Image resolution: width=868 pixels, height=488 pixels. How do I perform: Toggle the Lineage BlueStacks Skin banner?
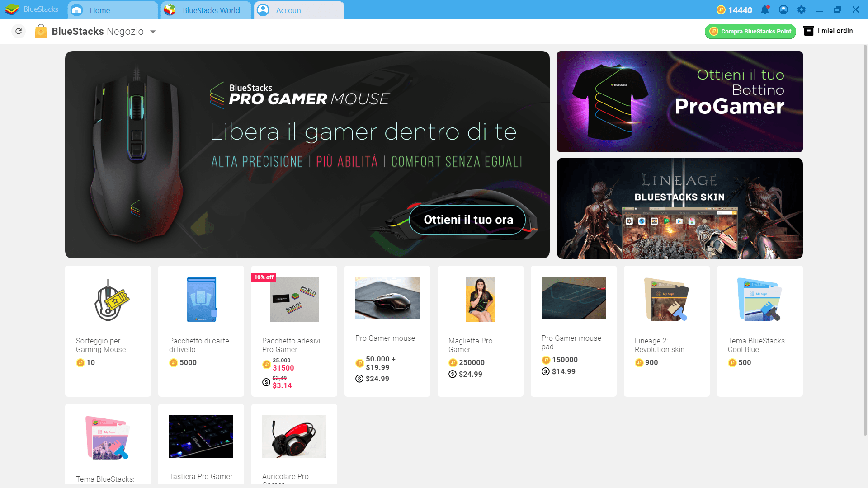pyautogui.click(x=679, y=209)
